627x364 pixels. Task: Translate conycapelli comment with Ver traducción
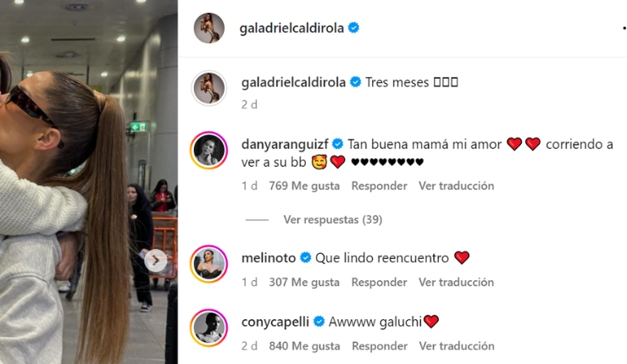pyautogui.click(x=457, y=346)
